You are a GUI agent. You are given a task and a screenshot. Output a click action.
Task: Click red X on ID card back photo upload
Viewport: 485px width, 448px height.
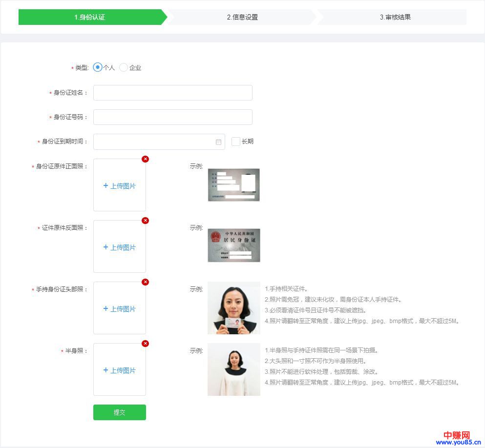coord(145,221)
